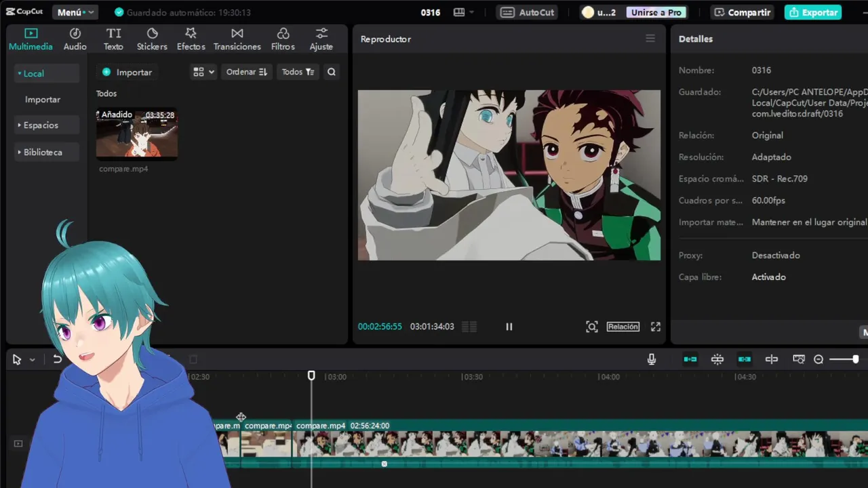Click the Importar button with plus icon

(127, 72)
